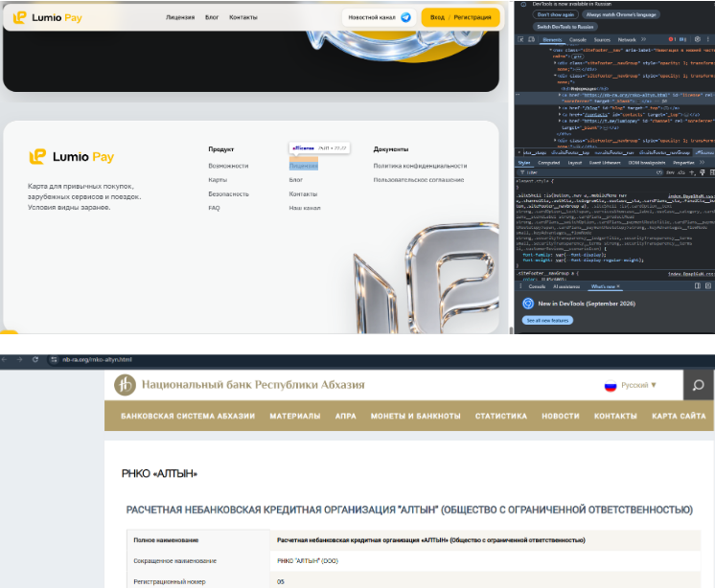Open DevTools settings gear icon
The height and width of the screenshot is (588, 715).
(x=697, y=39)
